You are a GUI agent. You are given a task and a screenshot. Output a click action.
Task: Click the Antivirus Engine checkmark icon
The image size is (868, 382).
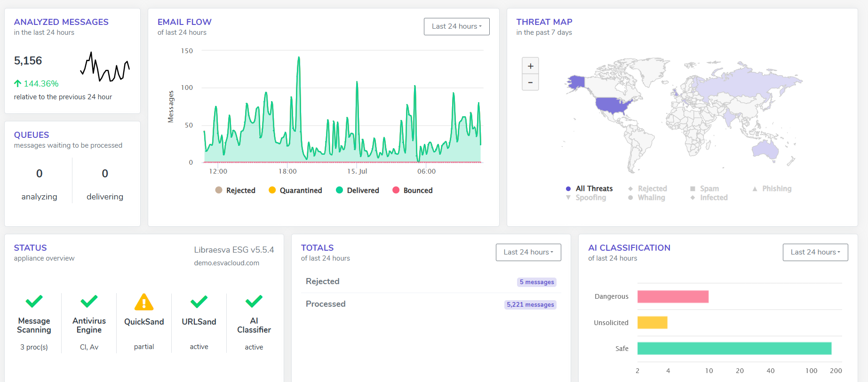pyautogui.click(x=89, y=301)
